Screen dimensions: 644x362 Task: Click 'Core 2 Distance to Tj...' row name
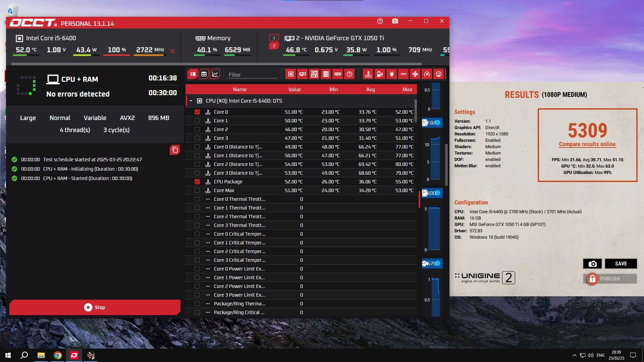click(x=238, y=164)
